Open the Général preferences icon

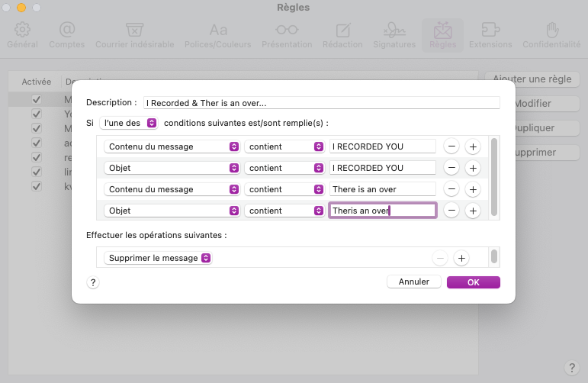[22, 35]
